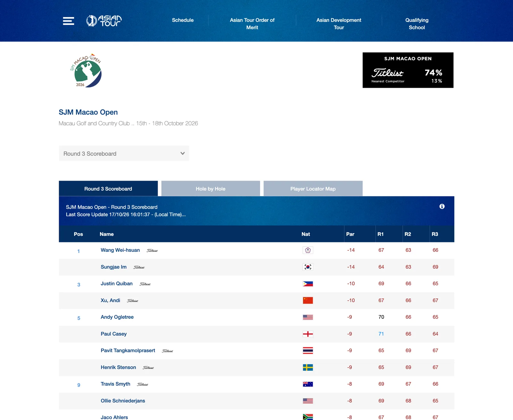Switch to Player Locator Map tab

click(313, 189)
